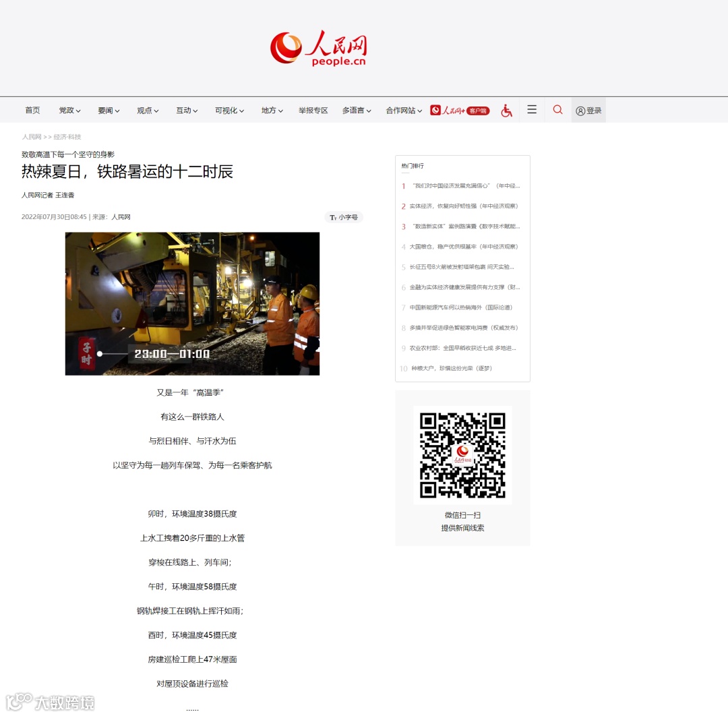The image size is (728, 716).
Task: Click the WeChat QR code image
Action: tap(462, 455)
